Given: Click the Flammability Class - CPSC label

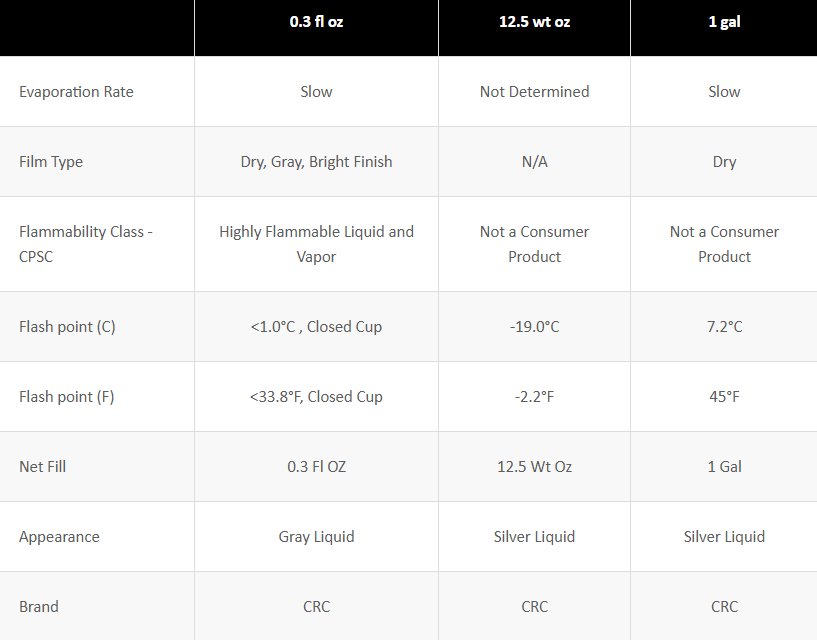Looking at the screenshot, I should coord(86,244).
